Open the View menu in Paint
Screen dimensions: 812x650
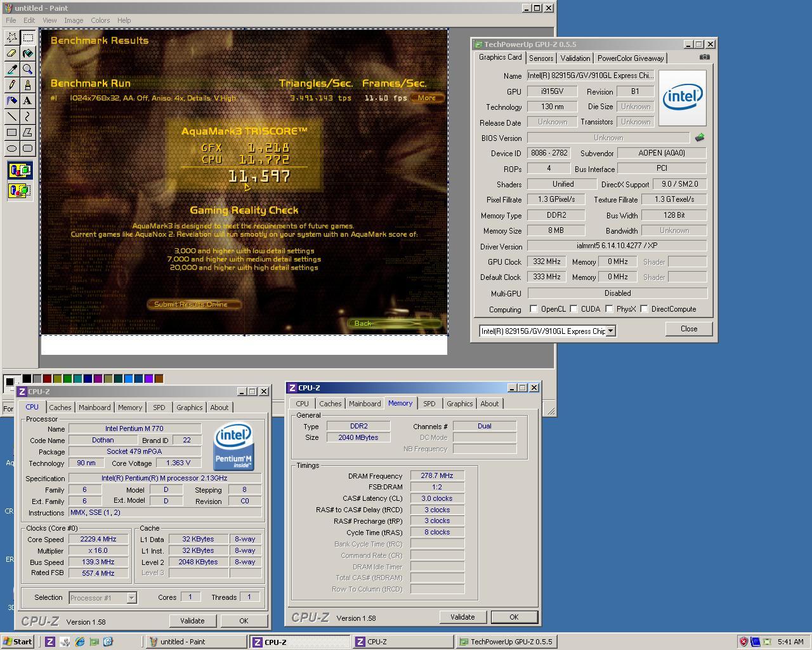(49, 20)
